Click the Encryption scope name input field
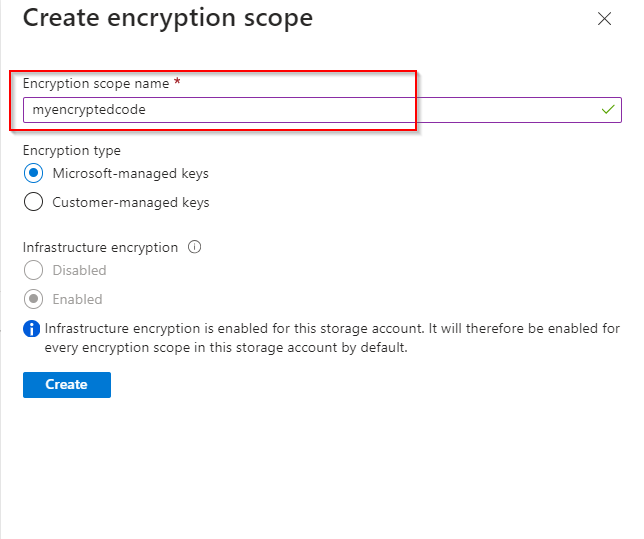Image resolution: width=644 pixels, height=539 pixels. [x=300, y=110]
